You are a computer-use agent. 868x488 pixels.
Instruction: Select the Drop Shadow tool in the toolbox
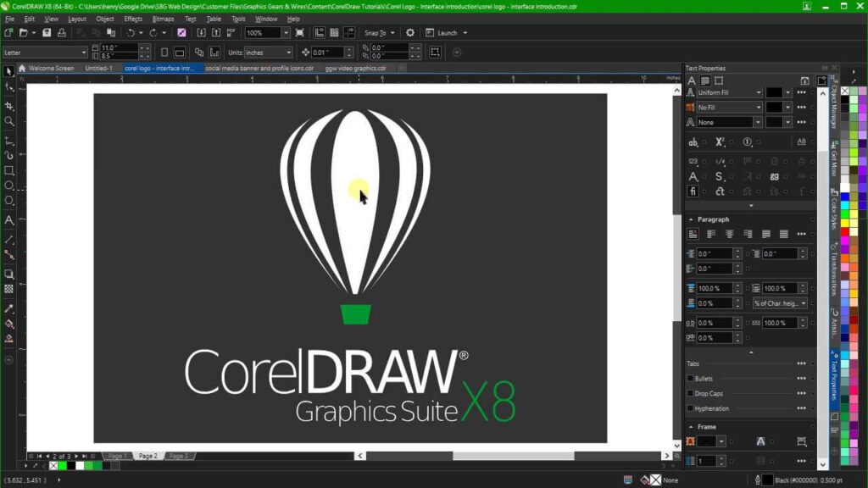pyautogui.click(x=8, y=274)
